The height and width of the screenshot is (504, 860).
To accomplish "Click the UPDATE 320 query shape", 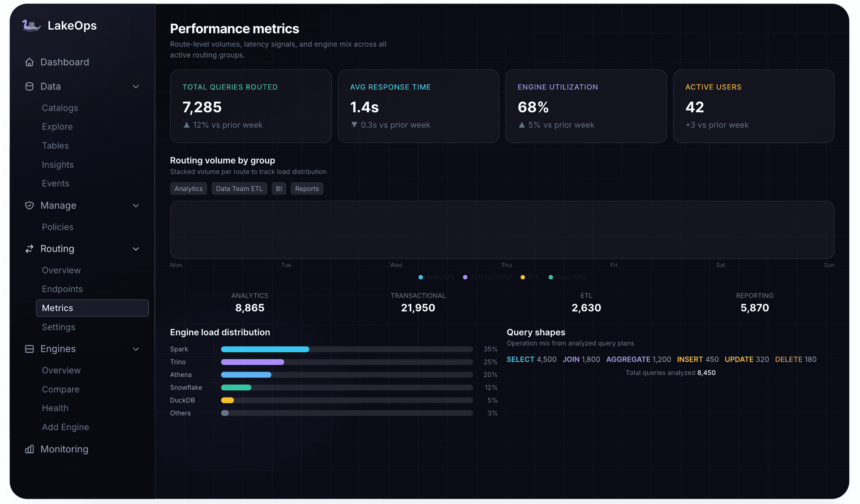I will tap(747, 359).
